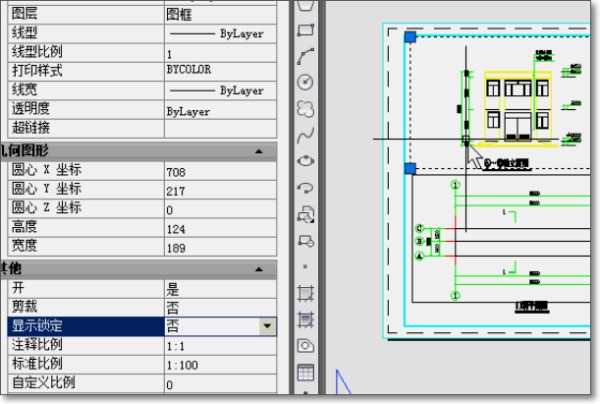Image resolution: width=600 pixels, height=404 pixels.
Task: Activate the Spline curve tool
Action: pos(306,134)
